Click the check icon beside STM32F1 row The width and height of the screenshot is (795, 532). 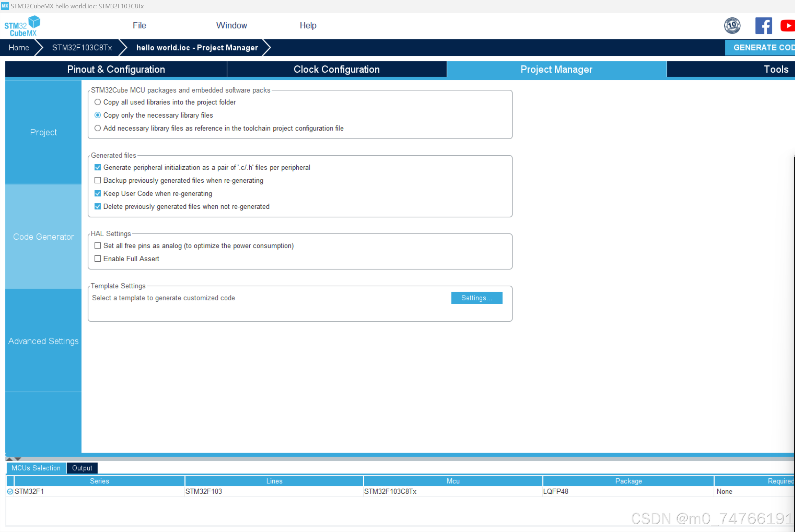point(10,492)
